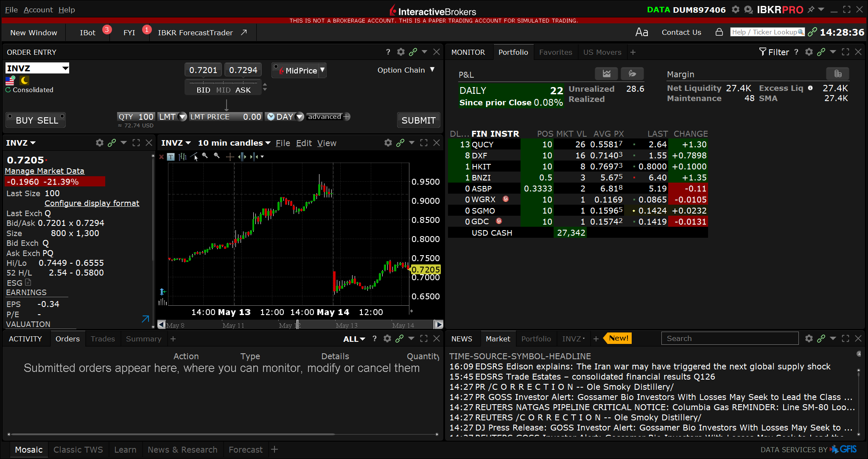The height and width of the screenshot is (459, 868).
Task: Open the File menu in the top menu bar
Action: pyautogui.click(x=11, y=9)
